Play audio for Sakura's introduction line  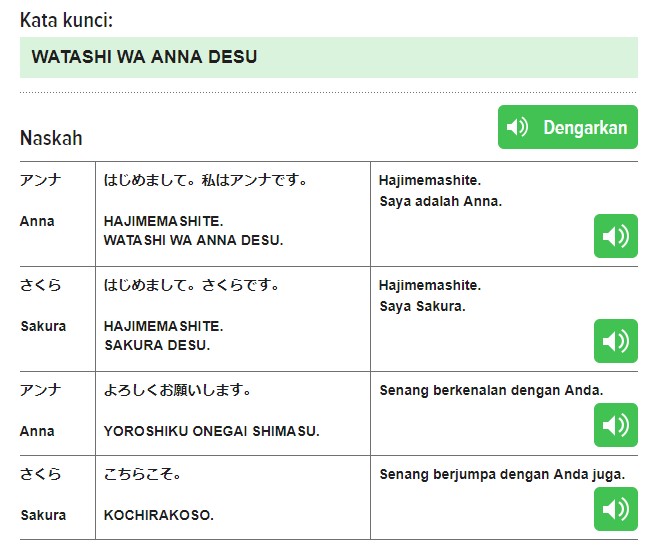pyautogui.click(x=615, y=341)
